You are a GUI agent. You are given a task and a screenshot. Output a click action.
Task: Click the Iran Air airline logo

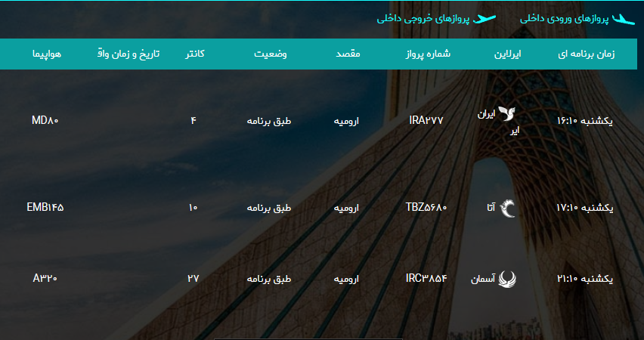(506, 113)
